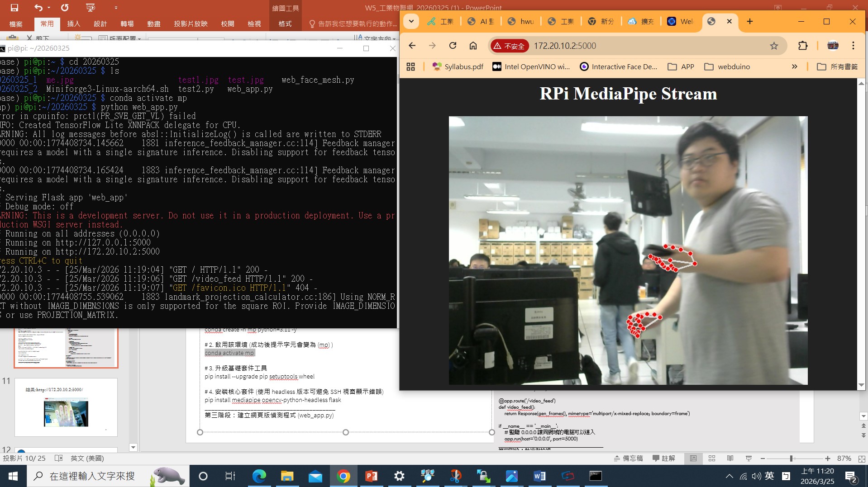Expand the Chrome tab search dropdown
The image size is (868, 487).
click(x=411, y=21)
